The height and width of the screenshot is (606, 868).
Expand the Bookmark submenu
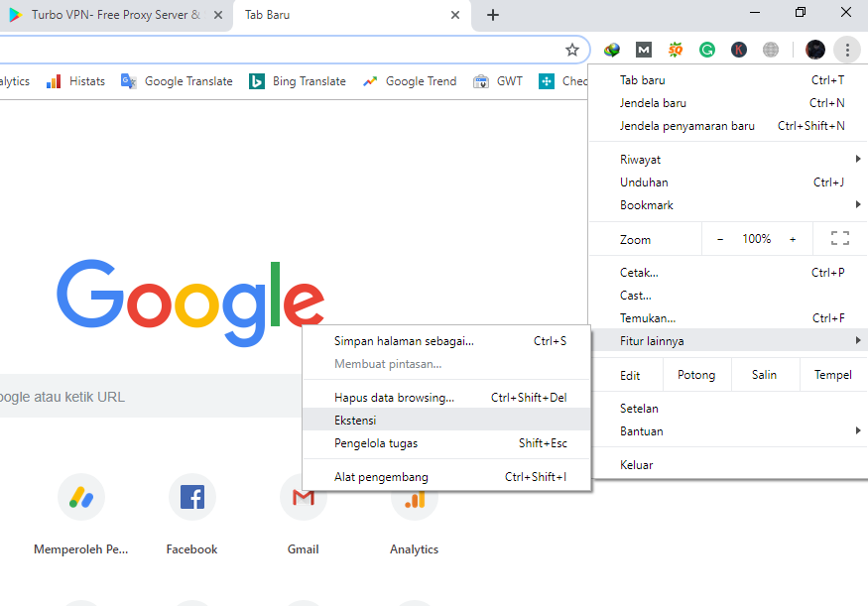pos(728,205)
